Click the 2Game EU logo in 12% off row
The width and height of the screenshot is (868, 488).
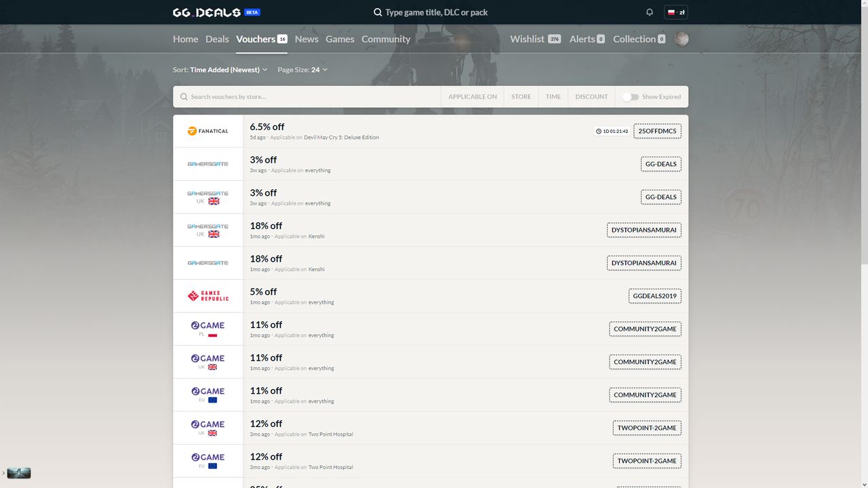[x=208, y=461]
